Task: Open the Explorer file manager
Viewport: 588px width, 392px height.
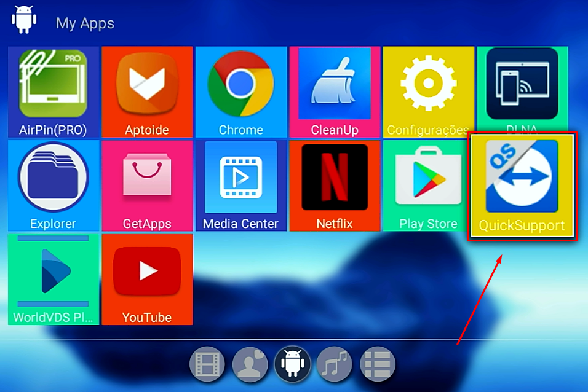Action: click(54, 186)
